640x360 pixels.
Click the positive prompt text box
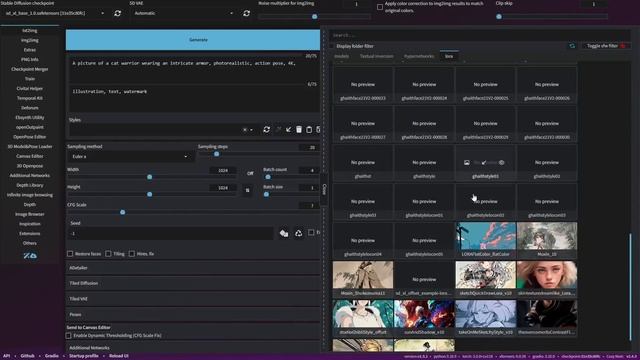[x=193, y=69]
